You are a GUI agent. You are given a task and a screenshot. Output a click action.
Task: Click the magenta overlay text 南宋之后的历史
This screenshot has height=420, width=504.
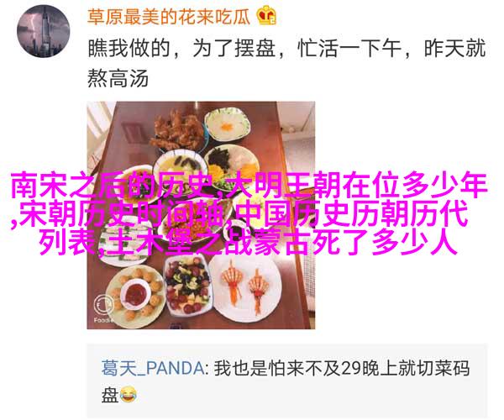pyautogui.click(x=114, y=186)
